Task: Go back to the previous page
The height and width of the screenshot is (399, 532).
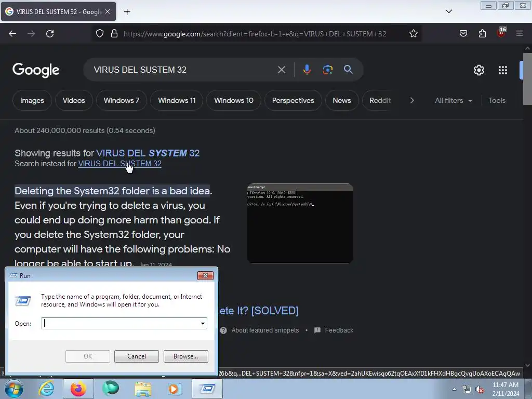Action: click(12, 34)
